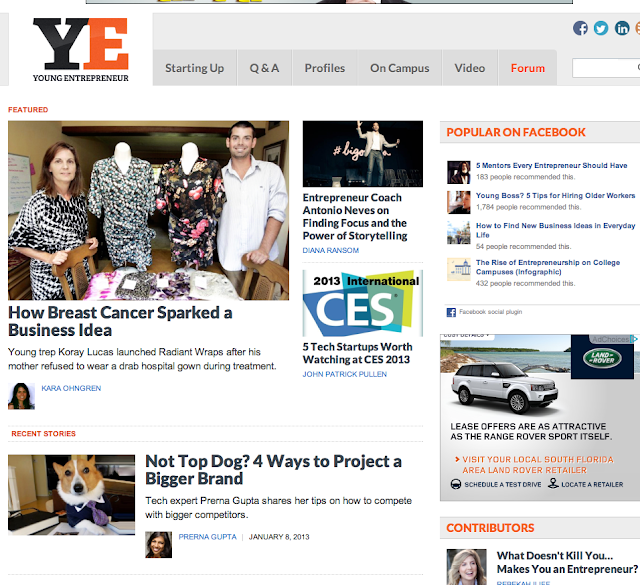Click the Range Rover Sport car ad image
This screenshot has width=640, height=585.
505,388
